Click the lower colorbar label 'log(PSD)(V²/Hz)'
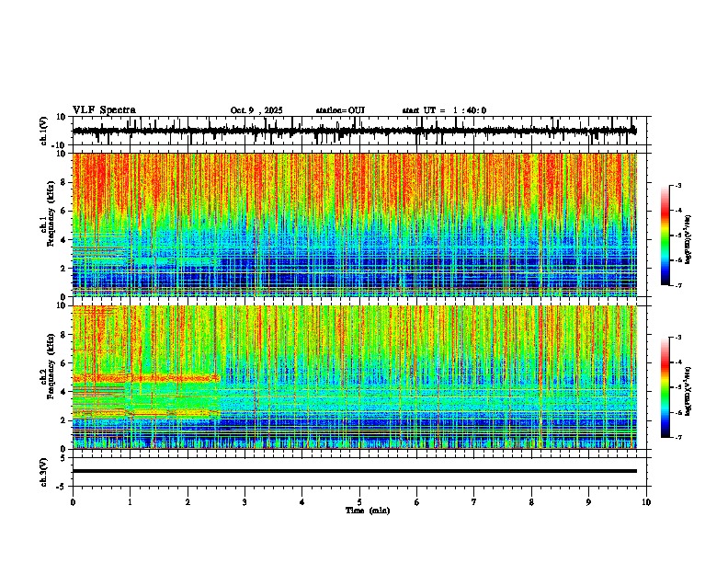The height and width of the screenshot is (563, 728). [688, 392]
